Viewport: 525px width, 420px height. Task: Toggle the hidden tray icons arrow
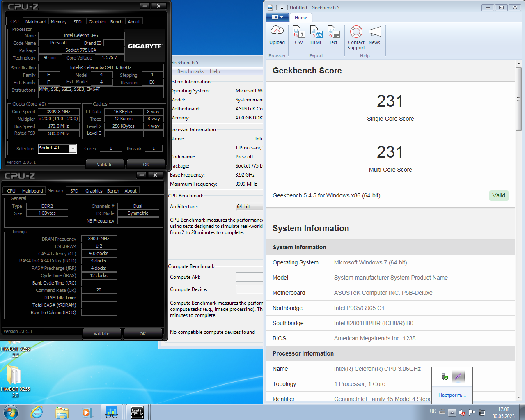click(x=452, y=412)
